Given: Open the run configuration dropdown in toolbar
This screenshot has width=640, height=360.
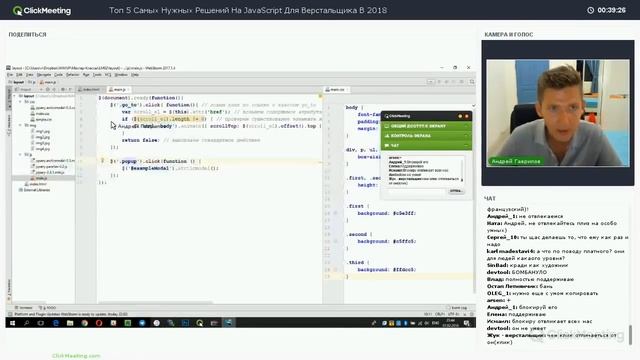Looking at the screenshot, I should click(x=431, y=82).
